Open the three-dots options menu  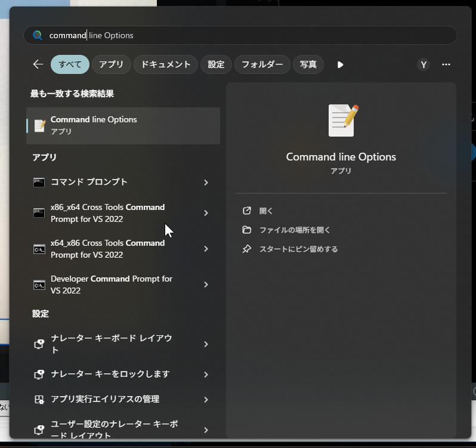446,64
